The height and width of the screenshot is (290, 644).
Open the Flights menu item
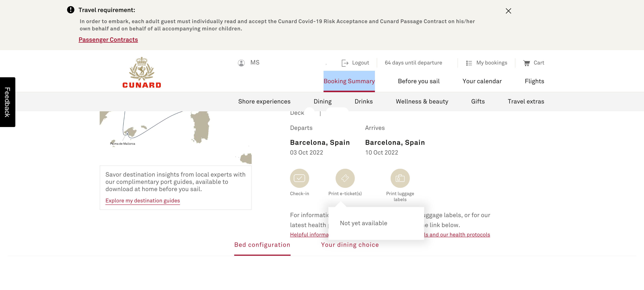(534, 81)
